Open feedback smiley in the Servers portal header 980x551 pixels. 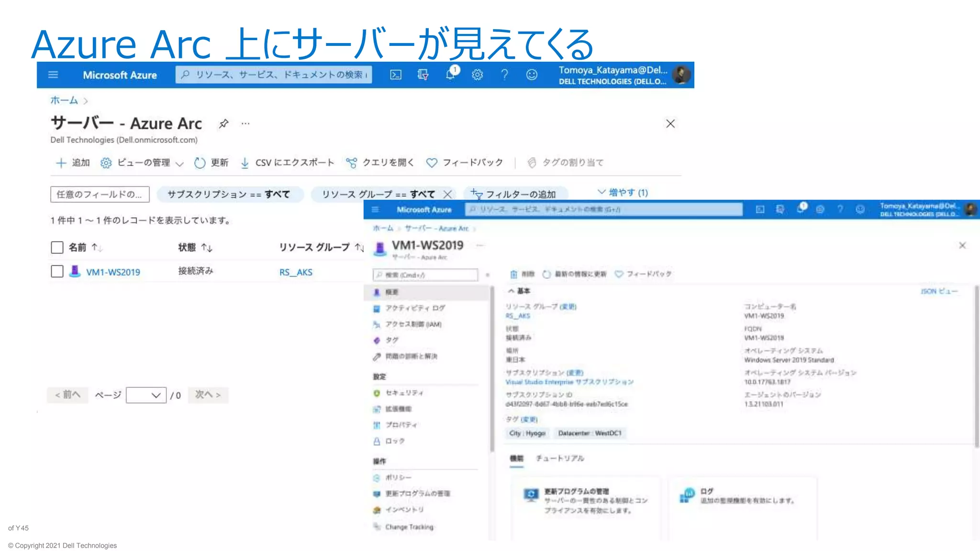(532, 75)
